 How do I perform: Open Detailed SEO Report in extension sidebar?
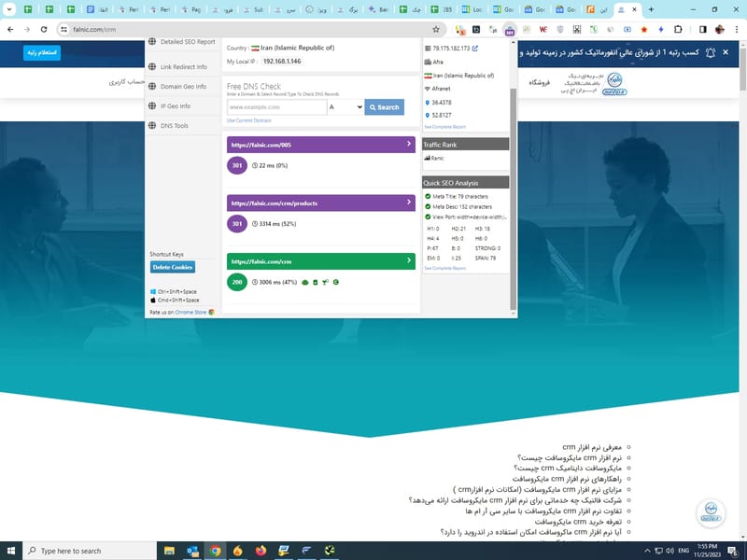coord(182,42)
